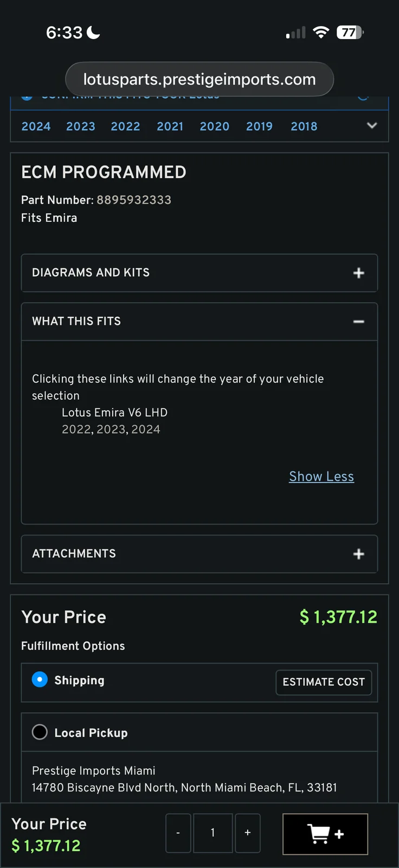
Task: Open the year list chevron dropdown
Action: [x=372, y=125]
